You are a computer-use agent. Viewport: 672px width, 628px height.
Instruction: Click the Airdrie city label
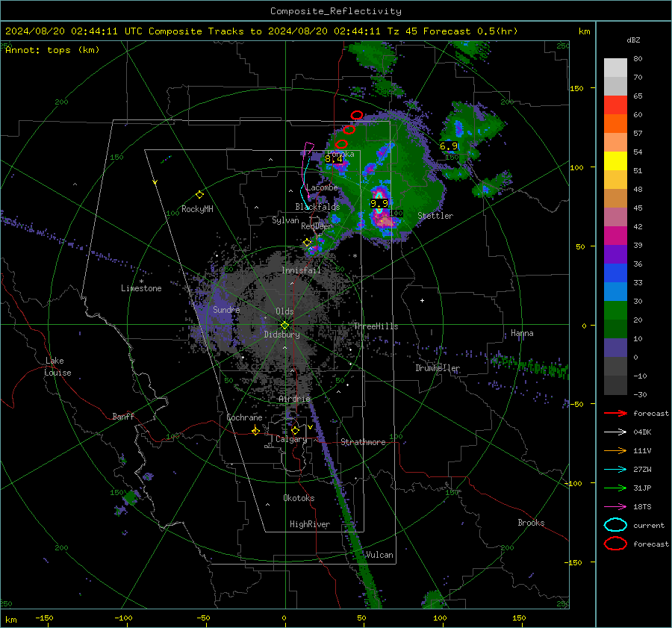(x=294, y=399)
